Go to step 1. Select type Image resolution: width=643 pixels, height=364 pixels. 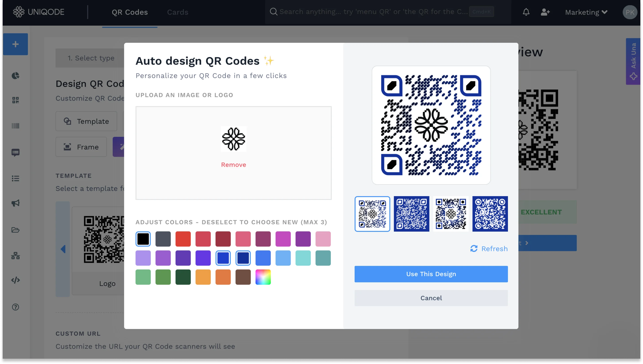pyautogui.click(x=90, y=58)
